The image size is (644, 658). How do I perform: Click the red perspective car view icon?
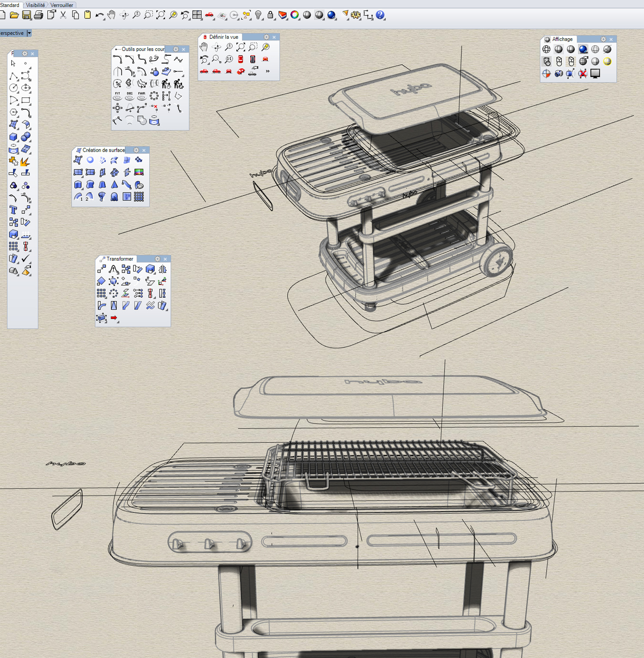pos(241,71)
